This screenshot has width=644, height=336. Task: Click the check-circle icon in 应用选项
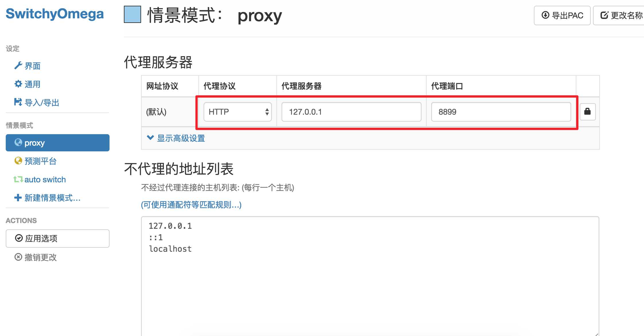19,238
